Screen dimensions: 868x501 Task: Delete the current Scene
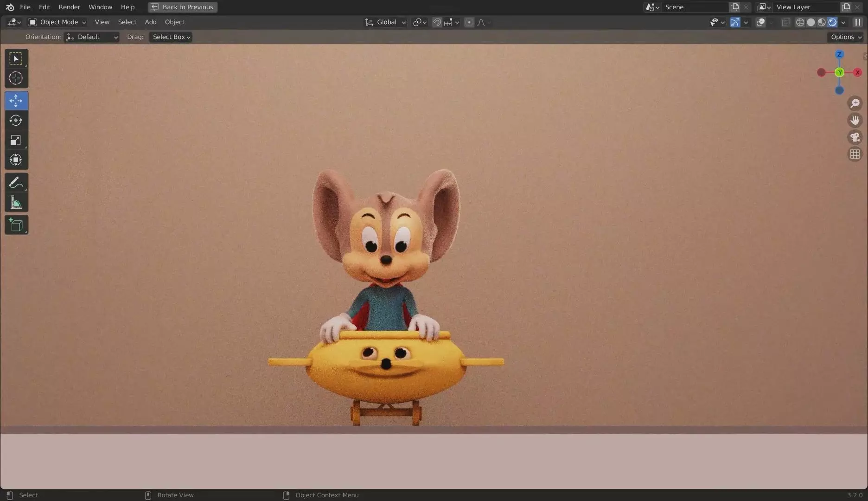coord(746,7)
